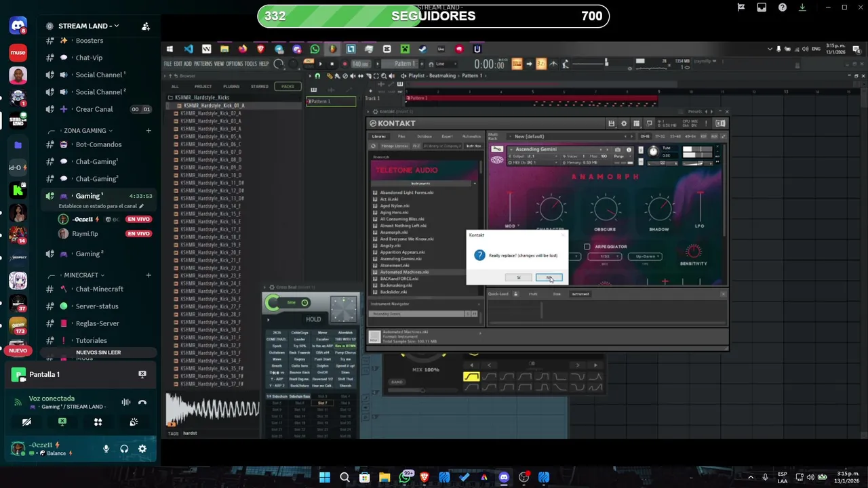Click the Obscure knob in Anamorph
This screenshot has height=488, width=868.
pos(605,209)
